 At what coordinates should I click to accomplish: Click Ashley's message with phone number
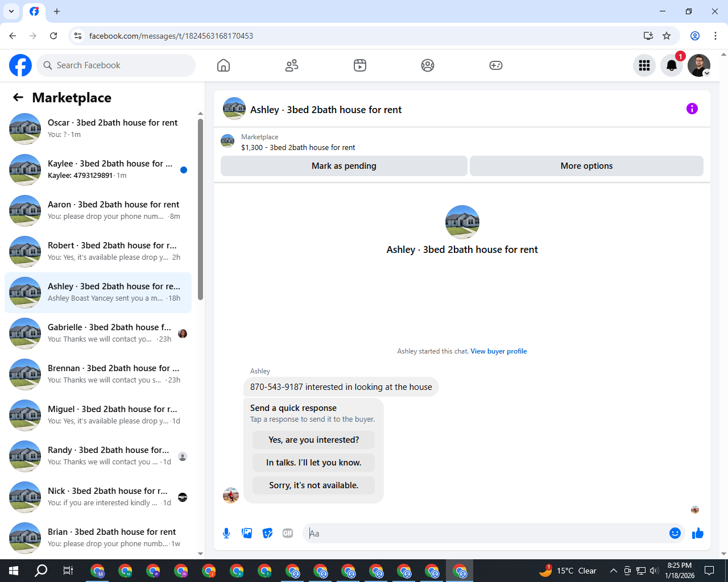pos(341,387)
